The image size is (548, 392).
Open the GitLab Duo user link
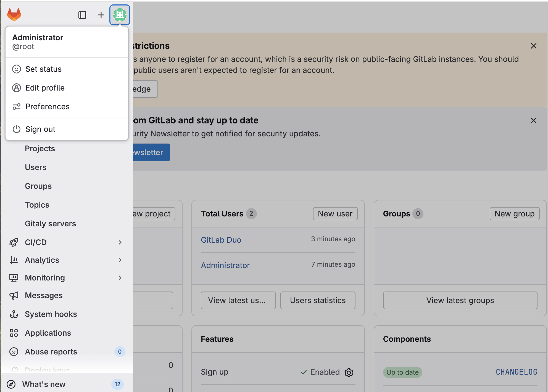point(221,240)
